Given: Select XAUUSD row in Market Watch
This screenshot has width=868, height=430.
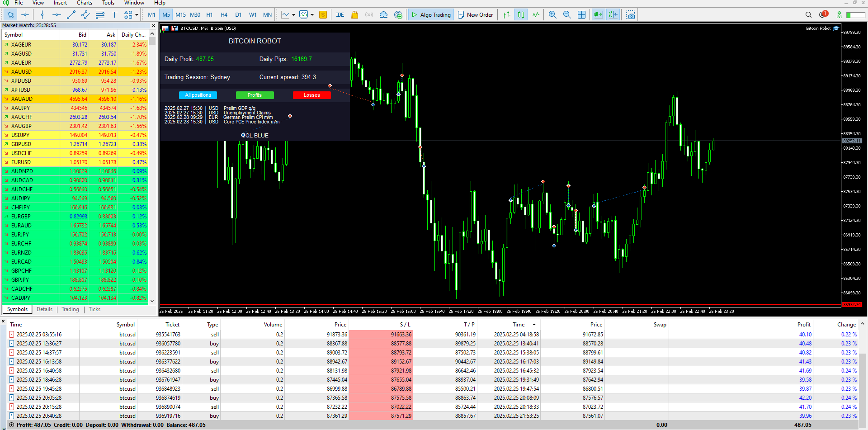Looking at the screenshot, I should coord(75,72).
